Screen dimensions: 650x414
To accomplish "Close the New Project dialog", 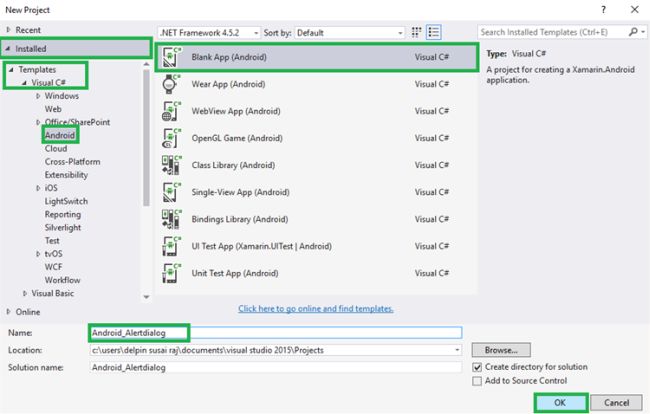I will (x=635, y=10).
